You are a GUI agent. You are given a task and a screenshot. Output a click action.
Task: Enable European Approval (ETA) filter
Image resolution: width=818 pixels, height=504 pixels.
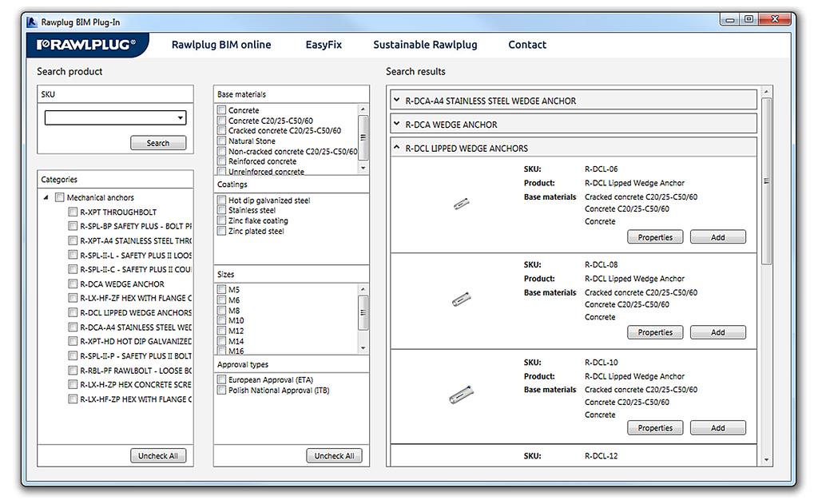click(222, 380)
